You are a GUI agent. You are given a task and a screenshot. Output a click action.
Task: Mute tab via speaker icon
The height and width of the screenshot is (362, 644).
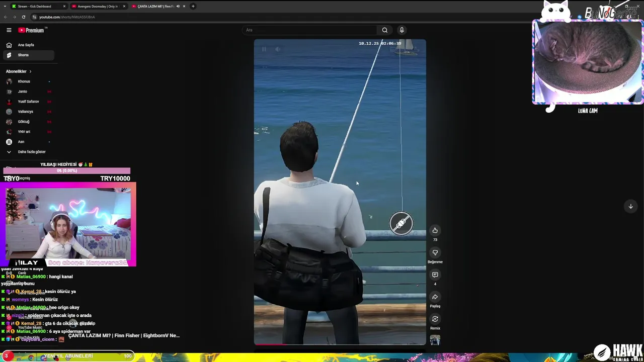tap(178, 7)
